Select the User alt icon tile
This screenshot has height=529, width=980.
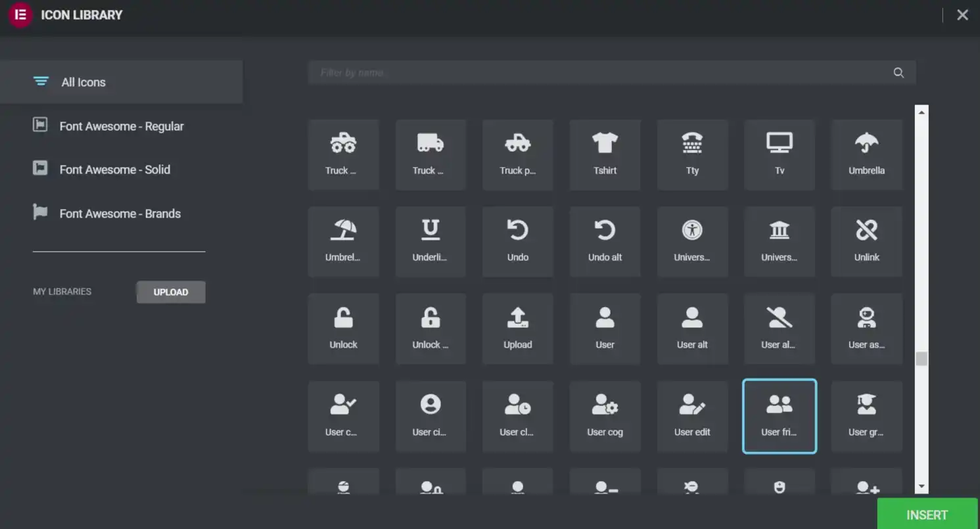pyautogui.click(x=692, y=329)
